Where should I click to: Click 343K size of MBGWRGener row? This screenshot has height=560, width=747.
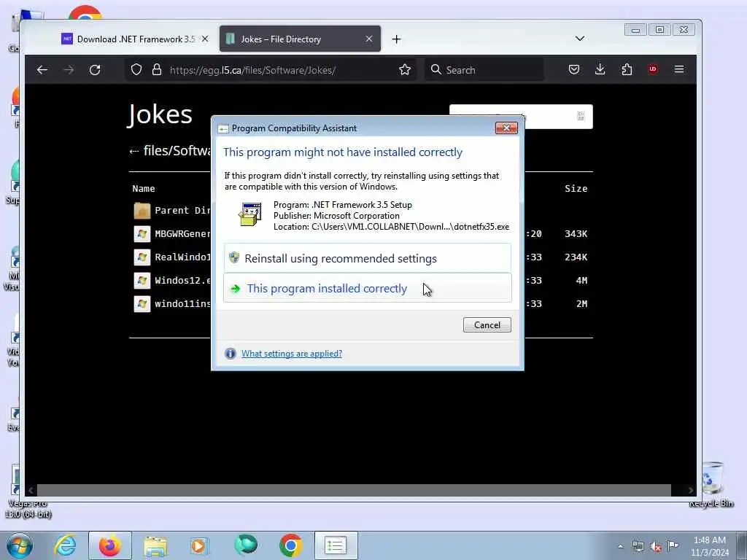pyautogui.click(x=576, y=234)
